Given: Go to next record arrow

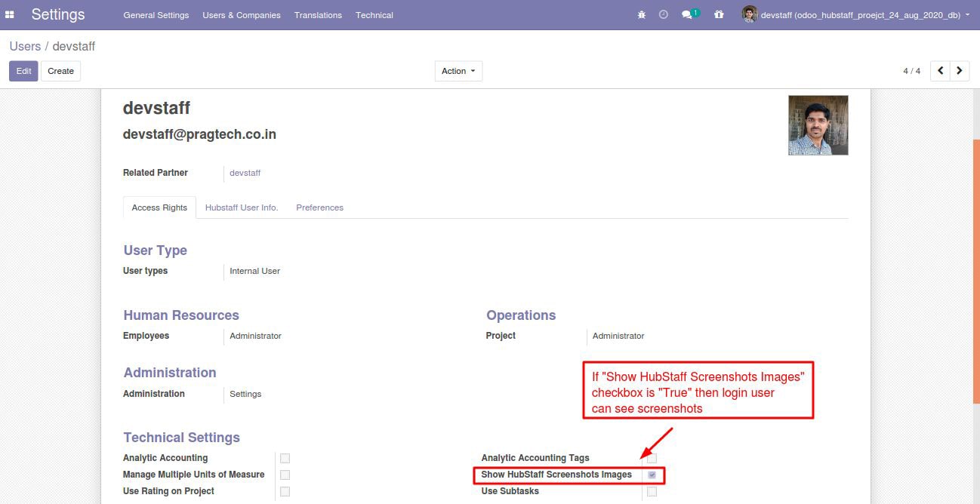Looking at the screenshot, I should [x=960, y=71].
